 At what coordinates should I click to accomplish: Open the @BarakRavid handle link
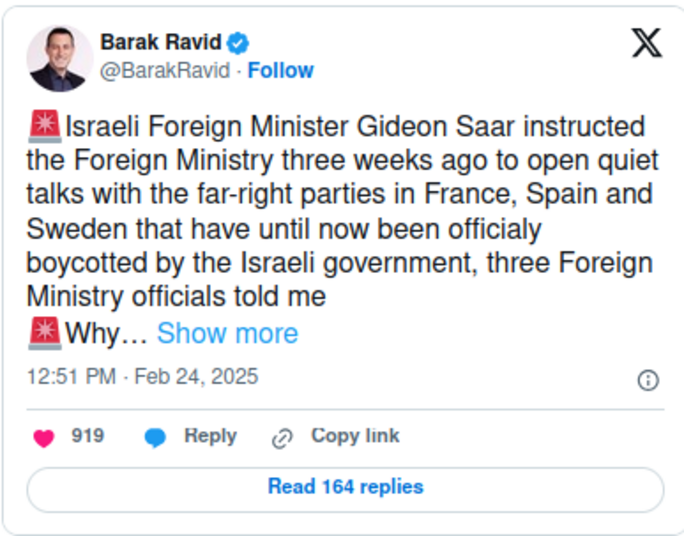pyautogui.click(x=165, y=71)
